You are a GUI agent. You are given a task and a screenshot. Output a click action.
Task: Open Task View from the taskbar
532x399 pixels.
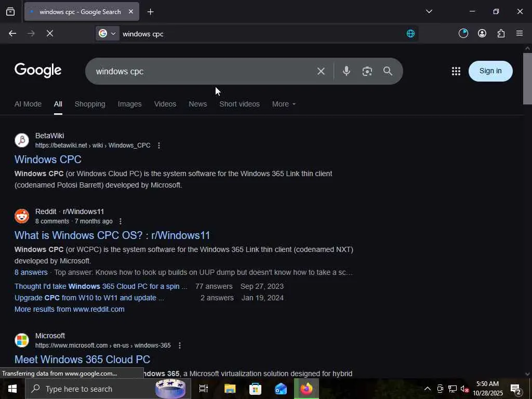pyautogui.click(x=204, y=389)
